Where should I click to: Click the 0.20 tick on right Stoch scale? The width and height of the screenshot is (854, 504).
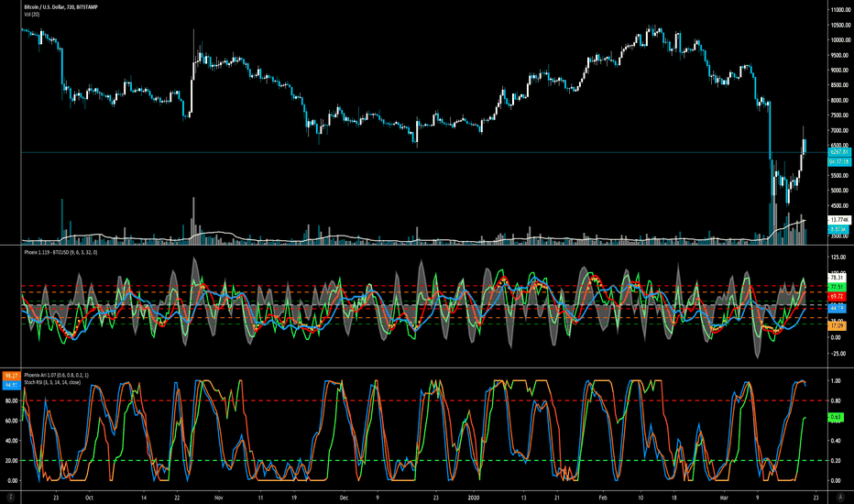click(x=835, y=461)
